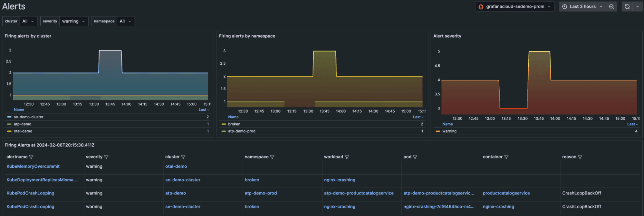Image resolution: width=644 pixels, height=216 pixels.
Task: Filter the cluster column
Action: point(183,157)
